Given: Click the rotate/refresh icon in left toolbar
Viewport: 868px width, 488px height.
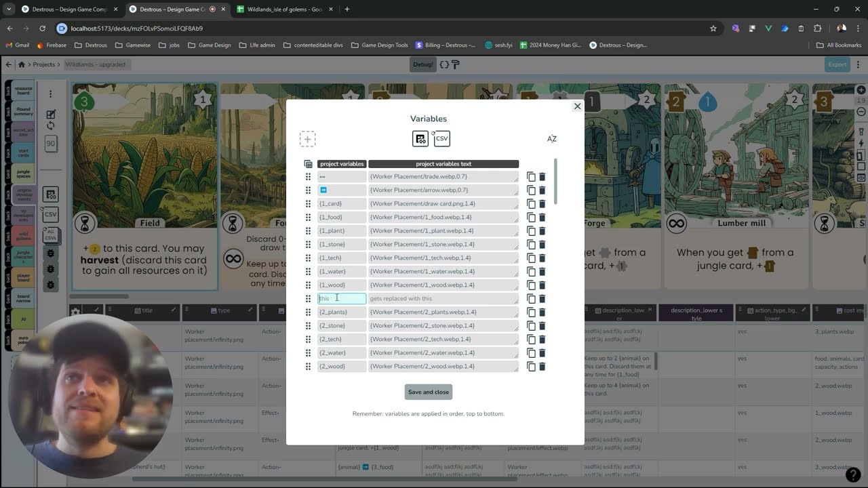Looking at the screenshot, I should coord(50,125).
